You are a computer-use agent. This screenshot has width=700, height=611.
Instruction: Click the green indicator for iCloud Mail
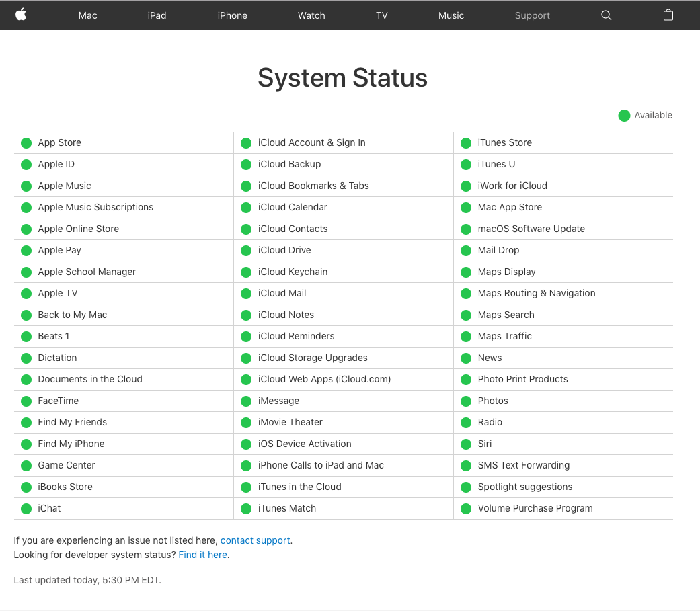click(x=246, y=294)
